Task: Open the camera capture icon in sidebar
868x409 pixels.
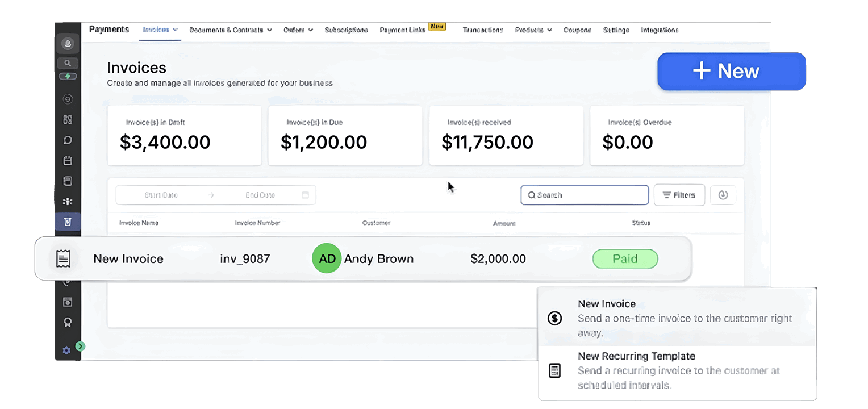Action: click(x=68, y=302)
